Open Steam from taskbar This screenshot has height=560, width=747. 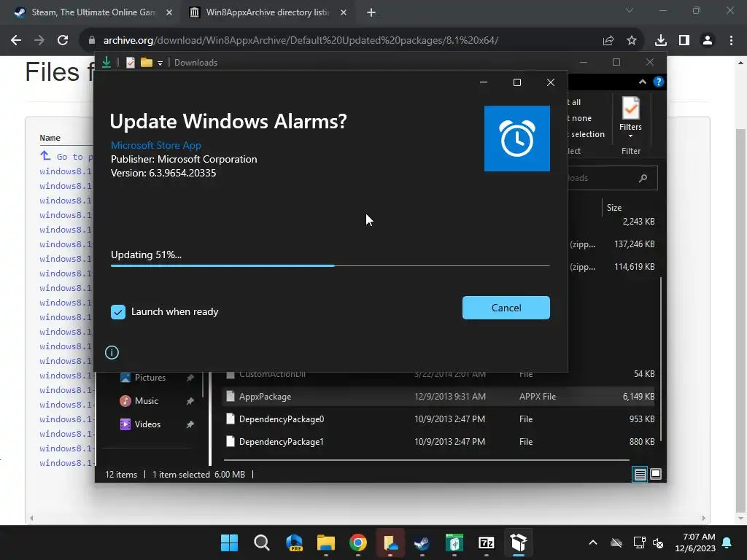click(x=422, y=542)
